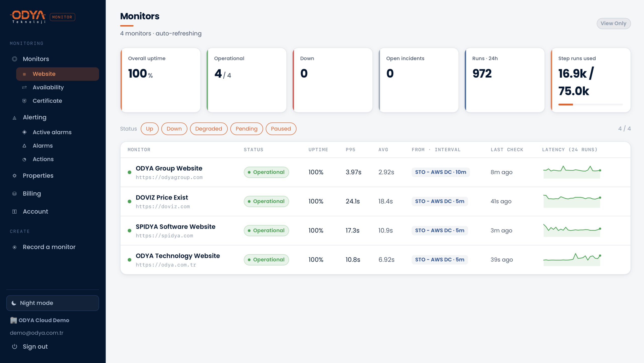The height and width of the screenshot is (363, 644).
Task: Click the Account key icon
Action: coord(15,212)
